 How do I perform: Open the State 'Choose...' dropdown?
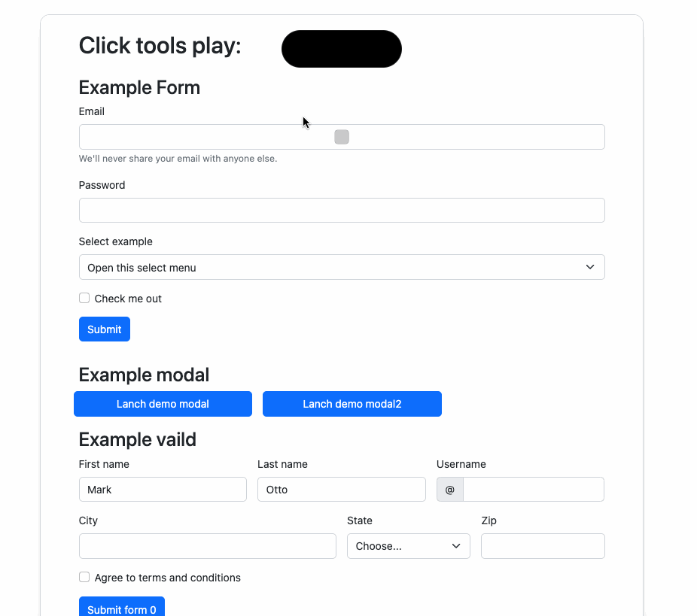(408, 545)
